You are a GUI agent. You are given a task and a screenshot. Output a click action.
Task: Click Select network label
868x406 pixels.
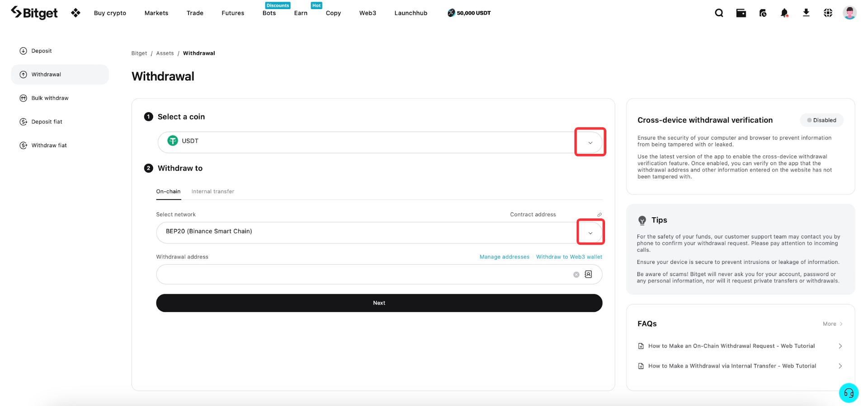click(x=176, y=215)
